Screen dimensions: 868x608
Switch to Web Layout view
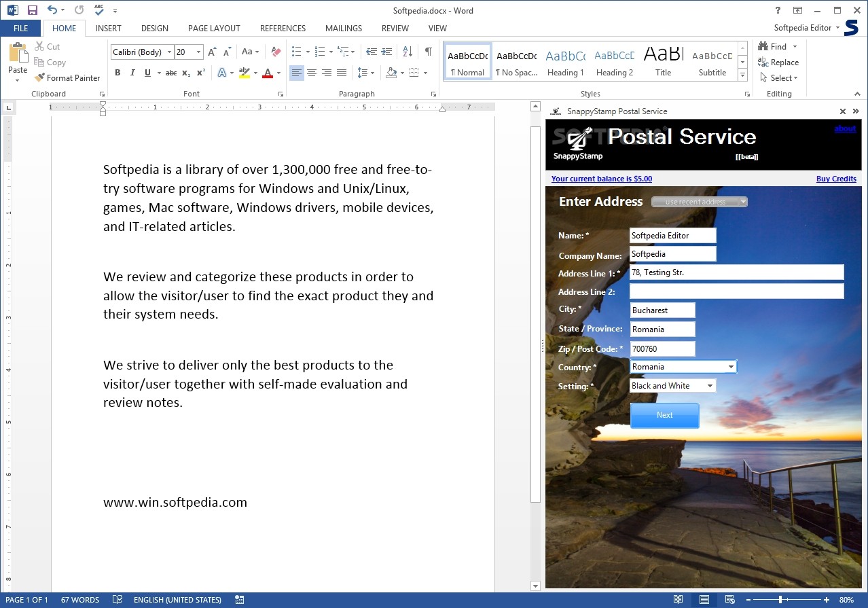(x=729, y=600)
